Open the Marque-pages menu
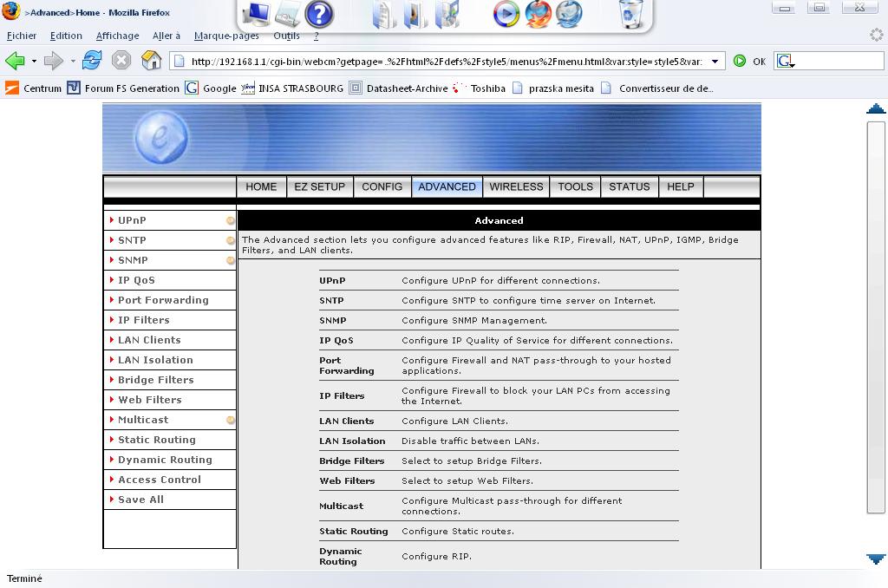Viewport: 888px width, 588px height. tap(226, 36)
